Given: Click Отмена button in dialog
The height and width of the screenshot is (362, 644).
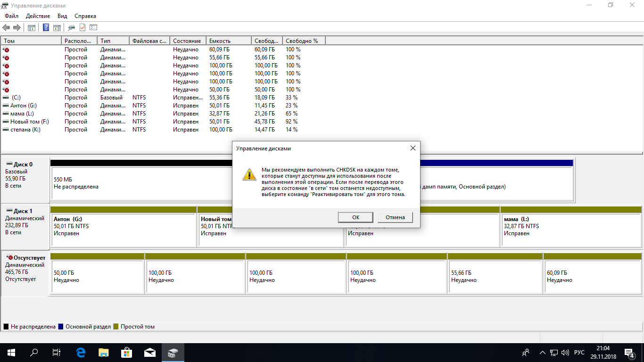Looking at the screenshot, I should point(395,217).
